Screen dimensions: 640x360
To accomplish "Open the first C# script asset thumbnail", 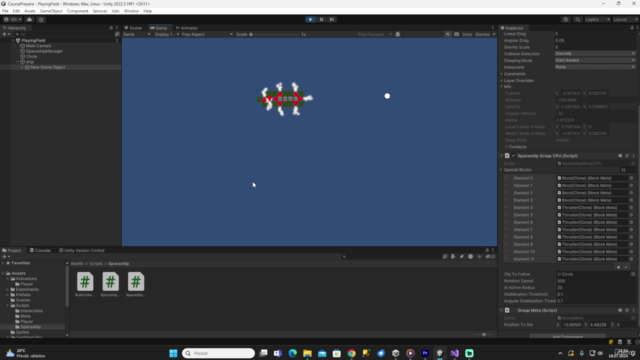I will pyautogui.click(x=85, y=282).
